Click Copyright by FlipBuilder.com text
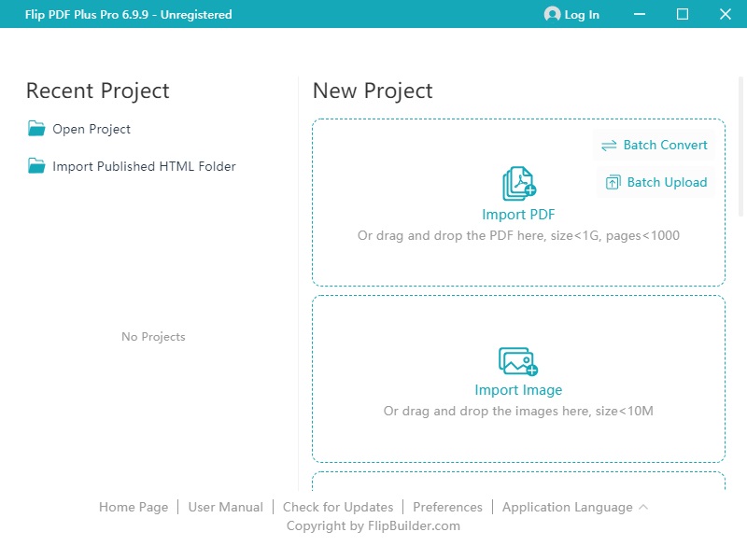This screenshot has height=560, width=747. click(x=373, y=525)
